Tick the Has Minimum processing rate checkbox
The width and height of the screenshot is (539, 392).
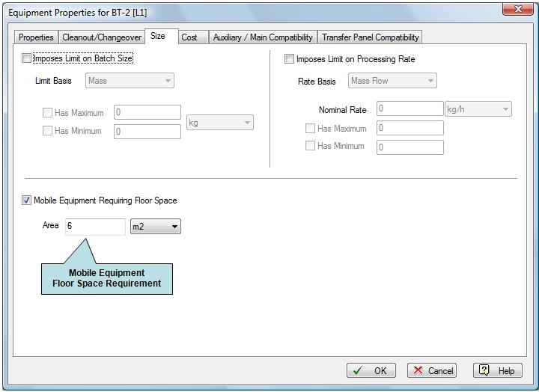coord(311,146)
